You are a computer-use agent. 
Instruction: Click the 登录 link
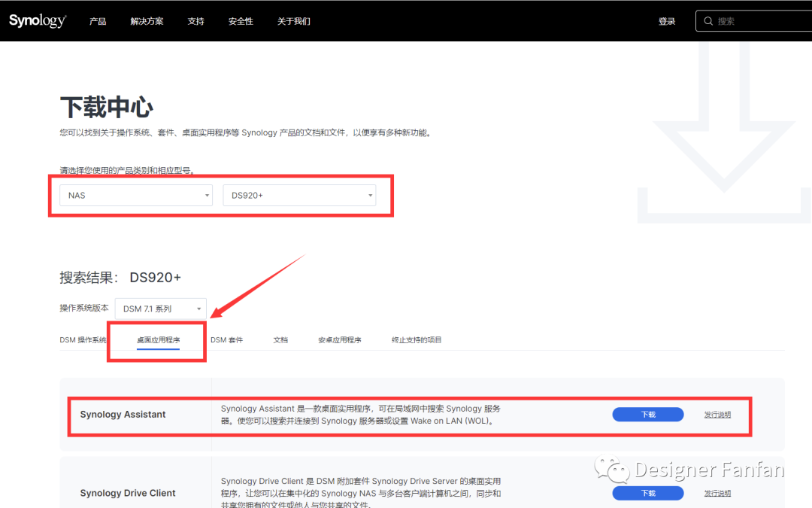667,21
